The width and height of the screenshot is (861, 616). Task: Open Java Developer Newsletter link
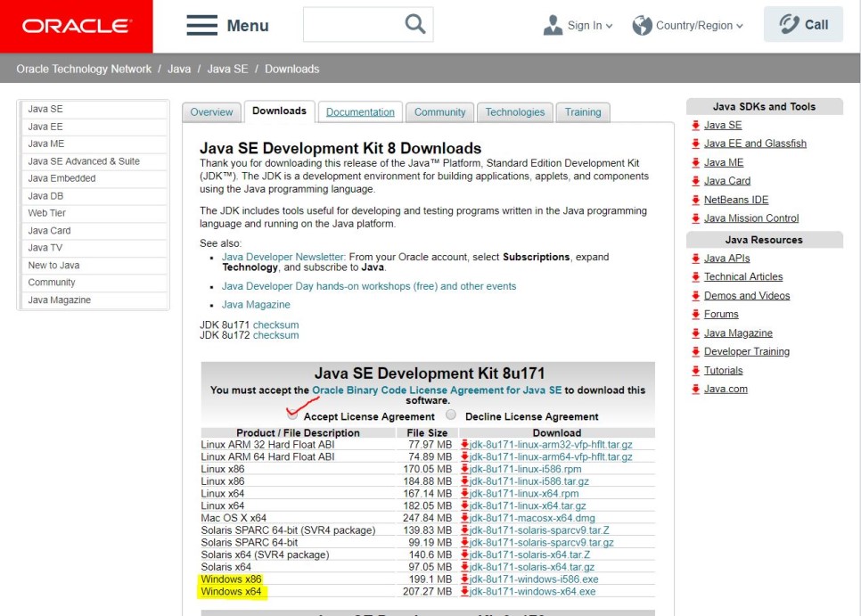283,257
